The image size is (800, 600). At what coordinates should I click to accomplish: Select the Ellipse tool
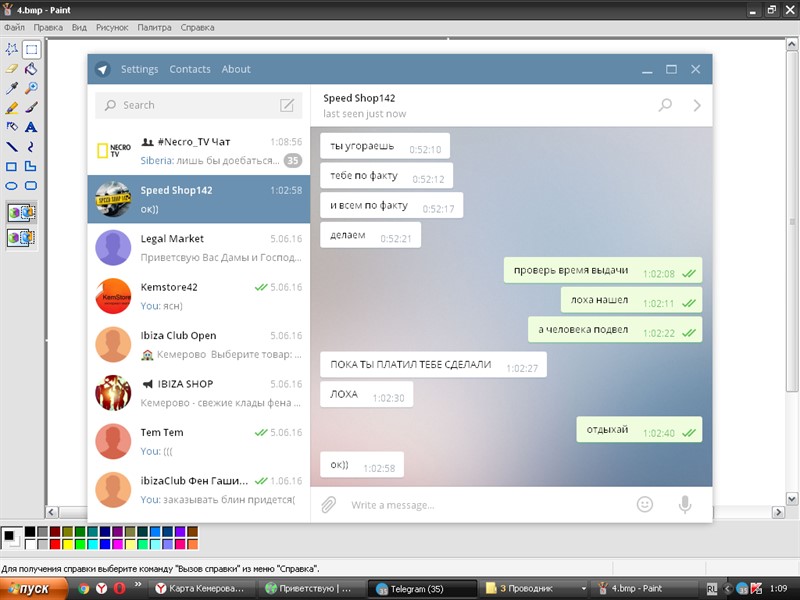(12, 186)
